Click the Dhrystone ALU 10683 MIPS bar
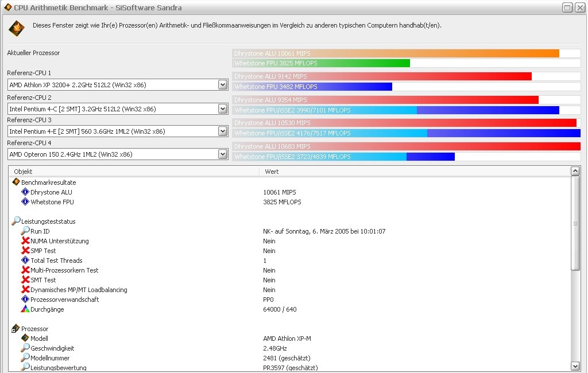The image size is (588, 373). point(407,146)
